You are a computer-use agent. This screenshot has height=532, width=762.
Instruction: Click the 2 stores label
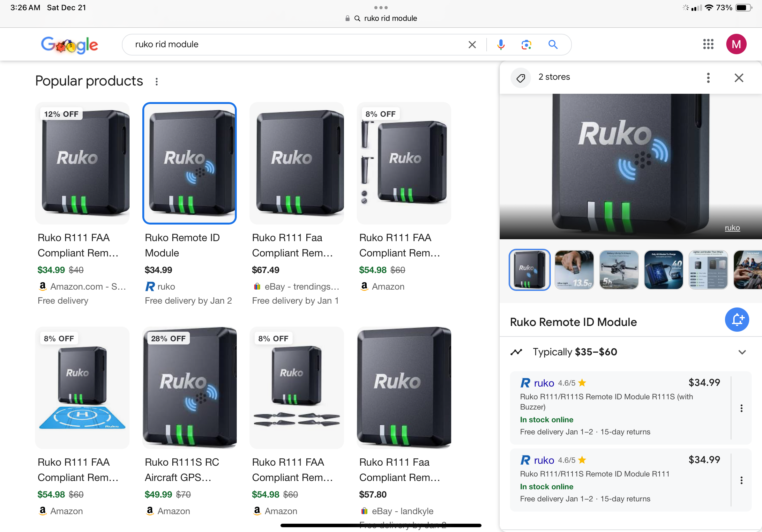tap(554, 77)
